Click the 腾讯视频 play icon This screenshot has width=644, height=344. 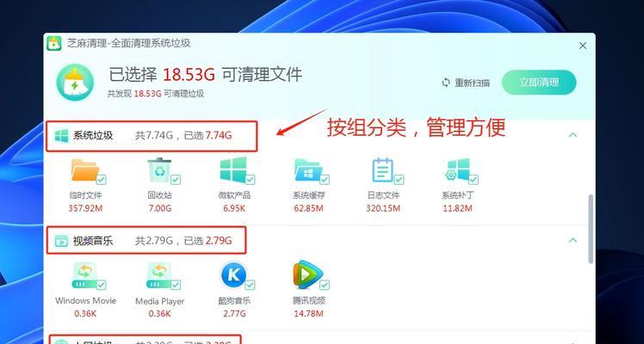(308, 275)
